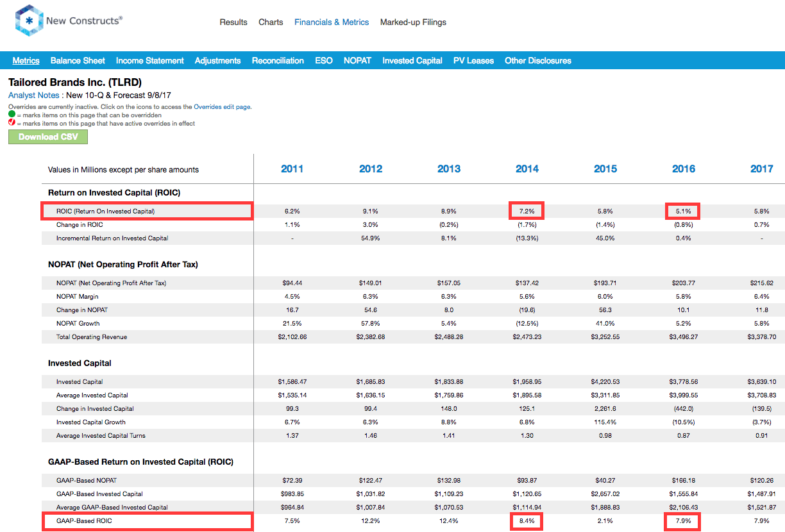785x532 pixels.
Task: Open Marked-up Filings page
Action: tap(413, 22)
